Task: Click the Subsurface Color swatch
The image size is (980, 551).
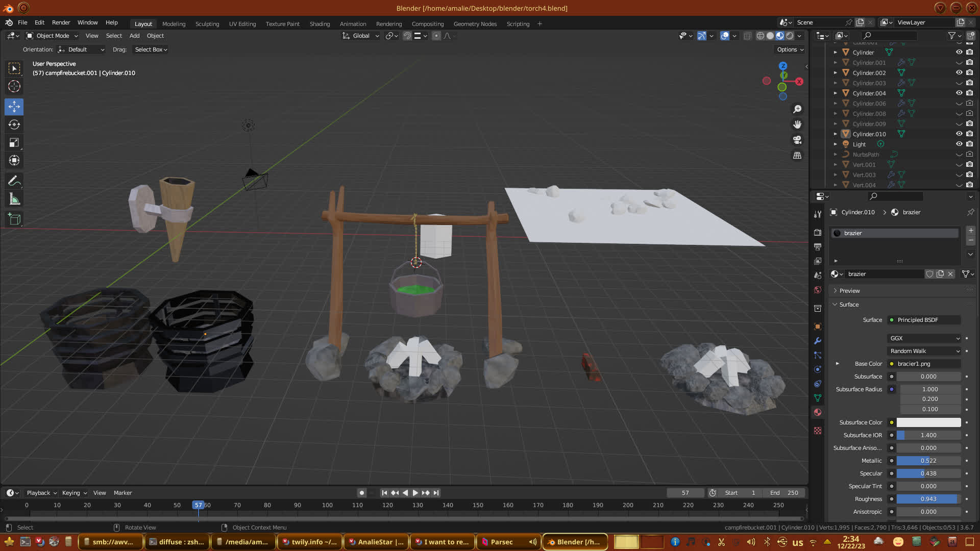Action: (928, 422)
